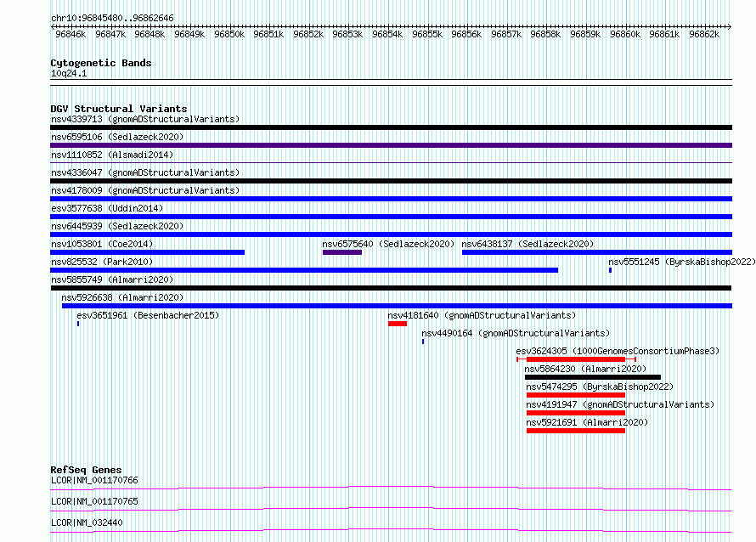Open variant nsv5926638 (Almarri2020) label
The height and width of the screenshot is (542, 756).
[122, 297]
